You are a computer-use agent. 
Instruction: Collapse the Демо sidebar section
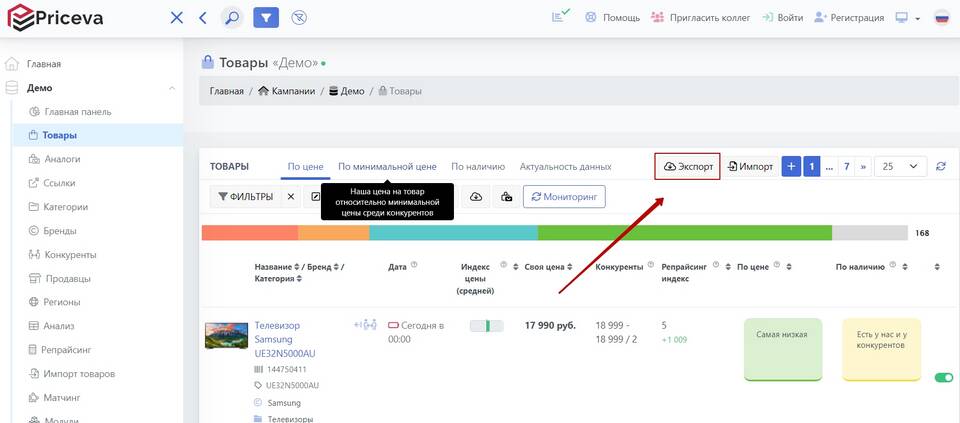171,88
